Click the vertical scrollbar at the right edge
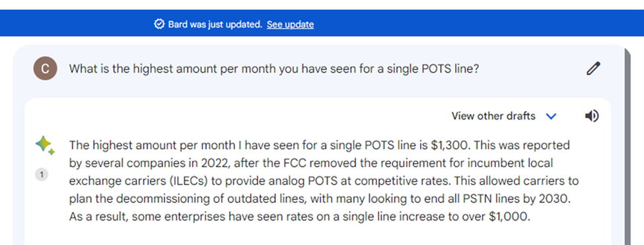The height and width of the screenshot is (245, 644). [627, 147]
